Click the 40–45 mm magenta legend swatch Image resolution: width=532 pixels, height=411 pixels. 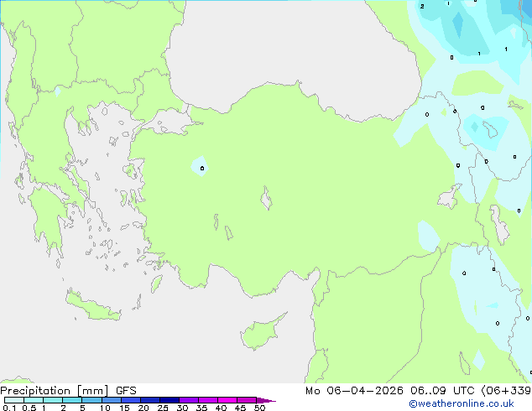click(227, 400)
